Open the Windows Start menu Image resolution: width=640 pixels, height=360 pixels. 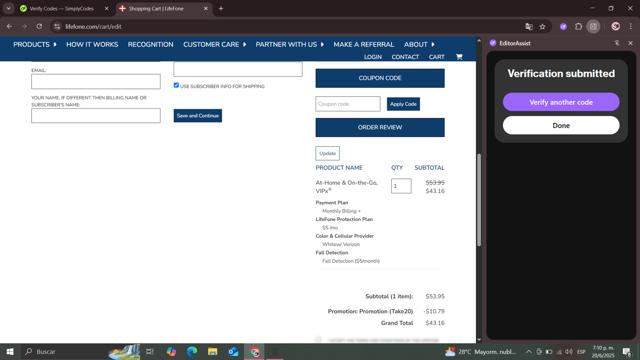pos(10,351)
